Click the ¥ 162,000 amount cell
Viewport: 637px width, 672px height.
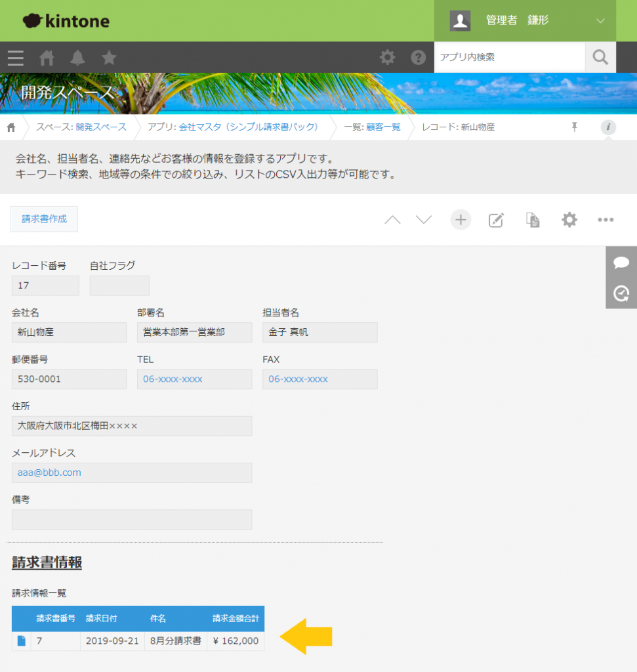point(236,641)
